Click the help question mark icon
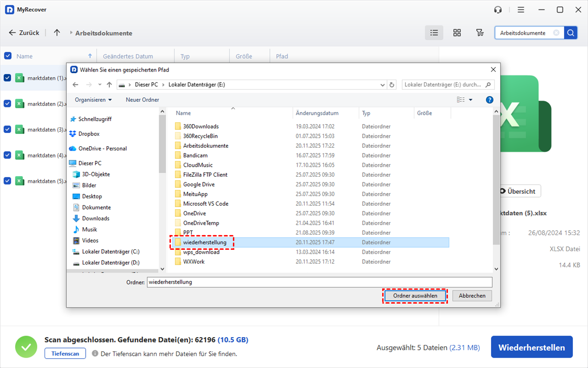 point(489,100)
